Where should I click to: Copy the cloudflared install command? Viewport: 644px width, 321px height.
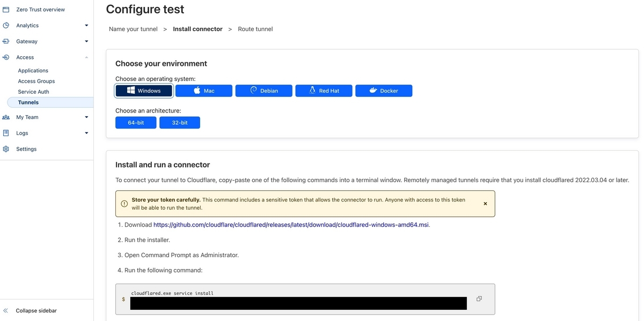pos(479,298)
